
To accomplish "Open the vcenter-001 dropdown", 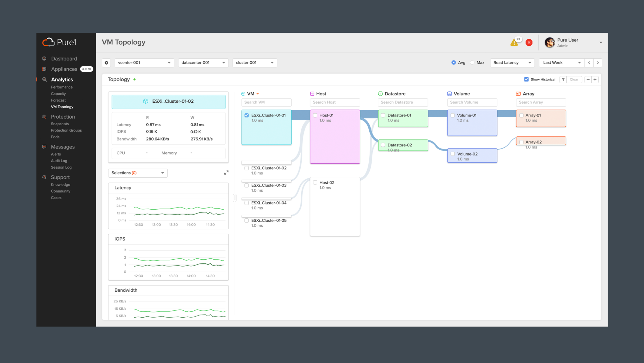I will pyautogui.click(x=144, y=63).
